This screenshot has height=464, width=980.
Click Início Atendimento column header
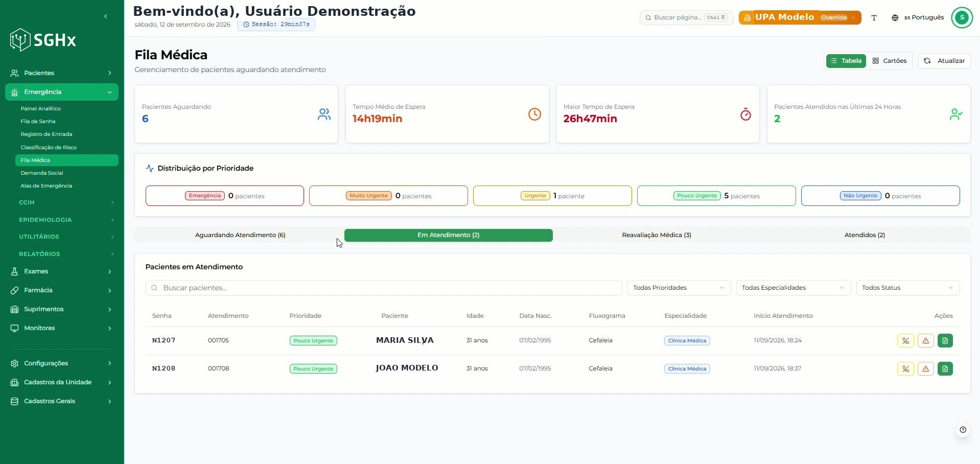(783, 316)
